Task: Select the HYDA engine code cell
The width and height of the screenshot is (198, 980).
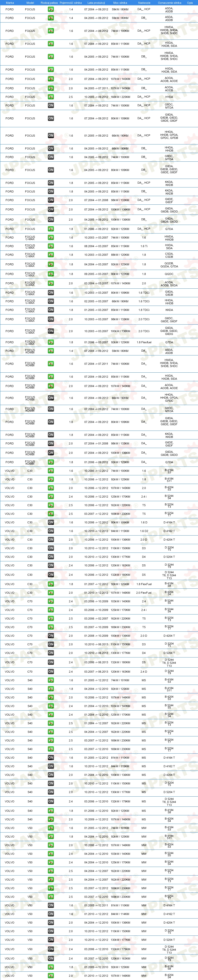Action: 169,97
